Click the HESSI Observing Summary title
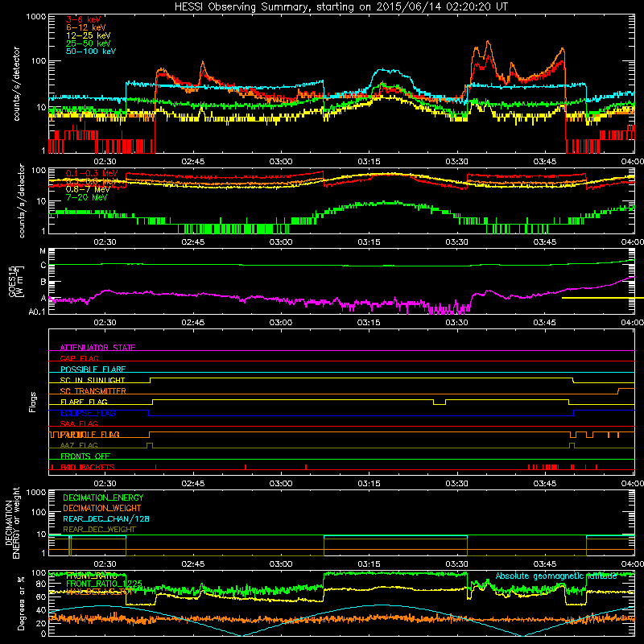This screenshot has height=644, width=644. (341, 7)
